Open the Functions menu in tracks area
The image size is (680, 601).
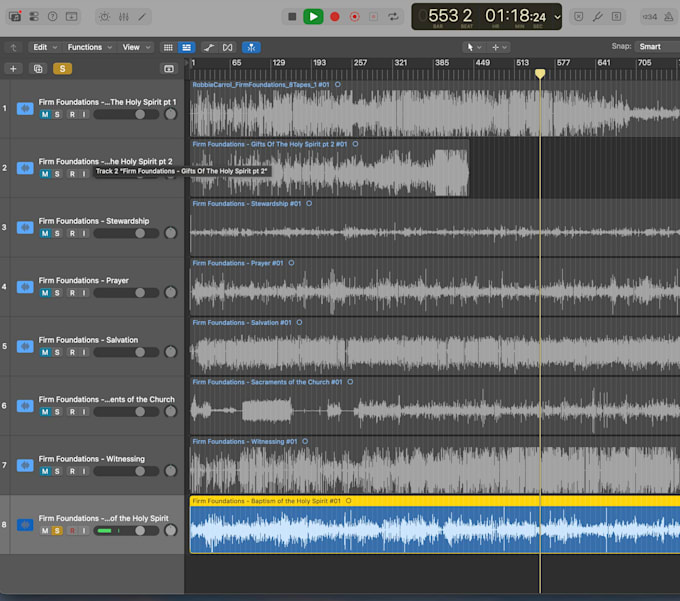(x=89, y=47)
